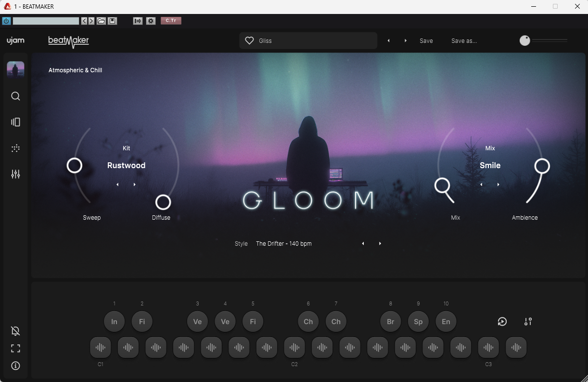Select previous preset arrow next to Gliss

[x=389, y=41]
